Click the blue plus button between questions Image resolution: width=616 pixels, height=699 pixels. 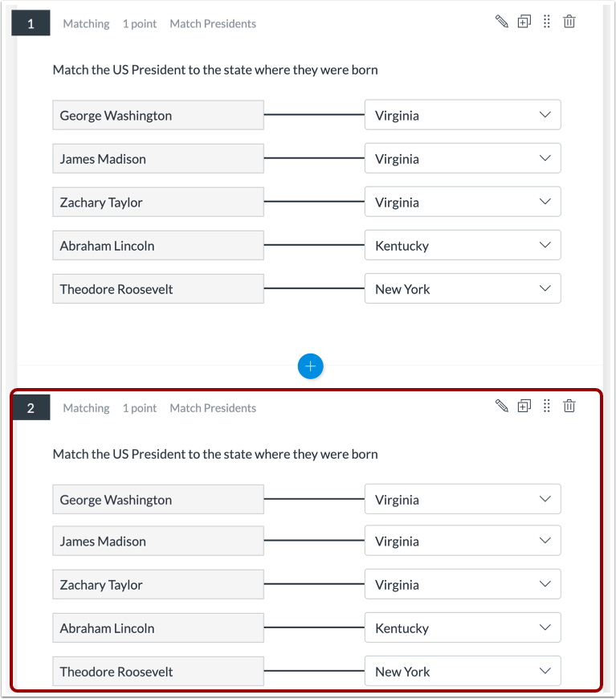click(310, 366)
